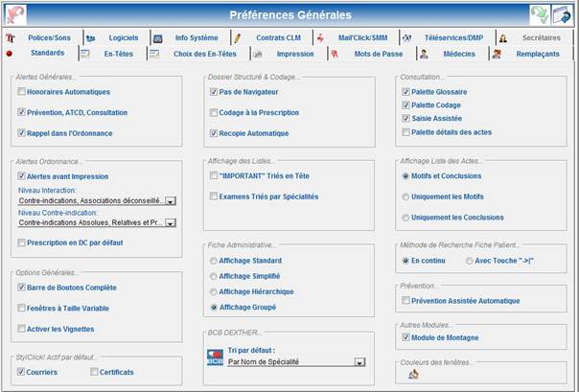Toggle Barre de Boutons Complète

(21, 287)
